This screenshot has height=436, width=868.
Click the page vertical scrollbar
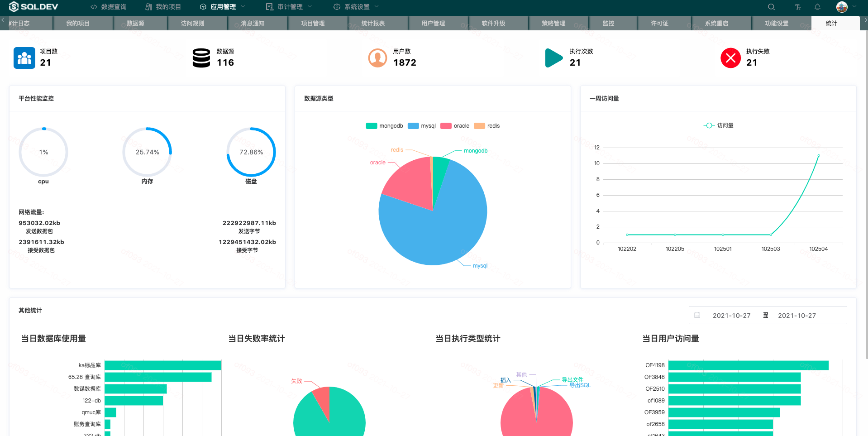[866, 195]
